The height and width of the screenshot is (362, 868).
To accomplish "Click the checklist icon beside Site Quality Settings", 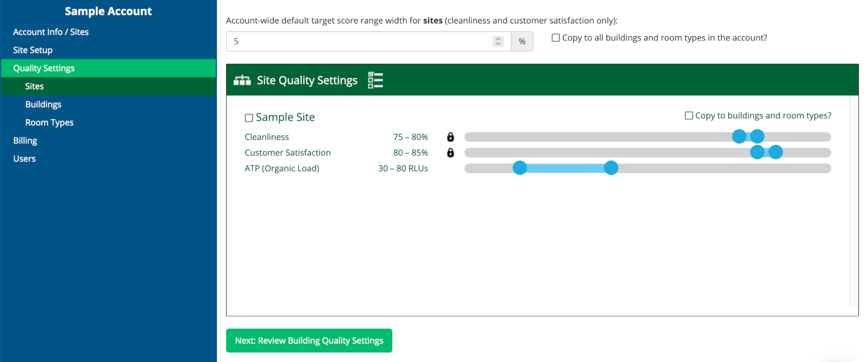I will point(376,80).
